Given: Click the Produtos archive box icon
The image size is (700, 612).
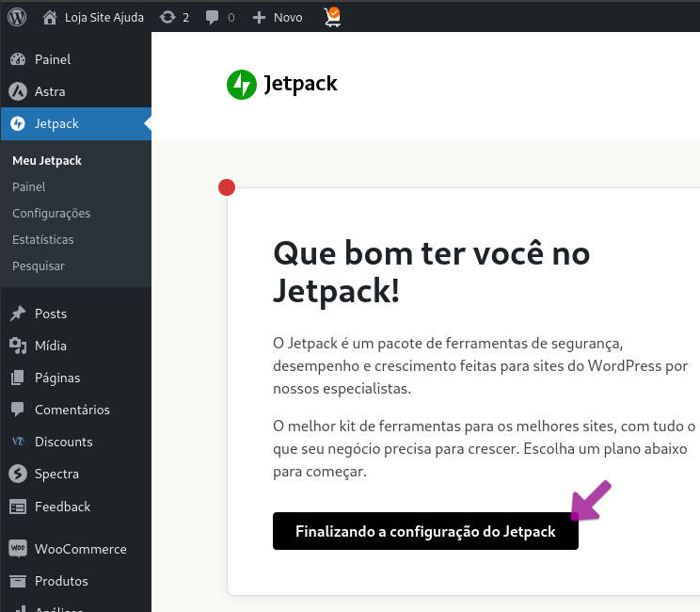Looking at the screenshot, I should (x=18, y=581).
